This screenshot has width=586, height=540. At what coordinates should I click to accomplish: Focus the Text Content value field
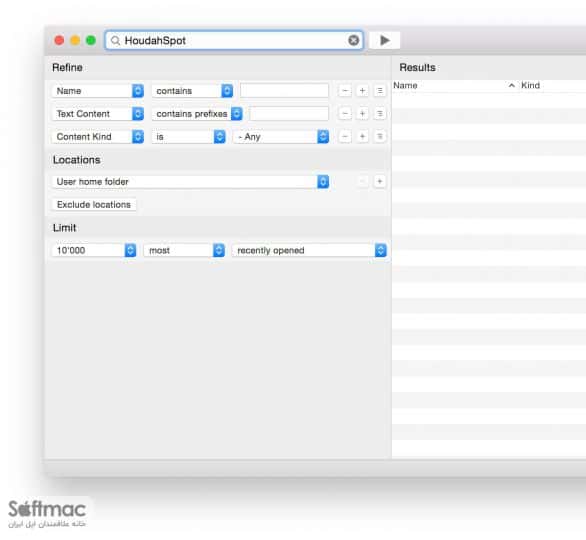coord(289,114)
